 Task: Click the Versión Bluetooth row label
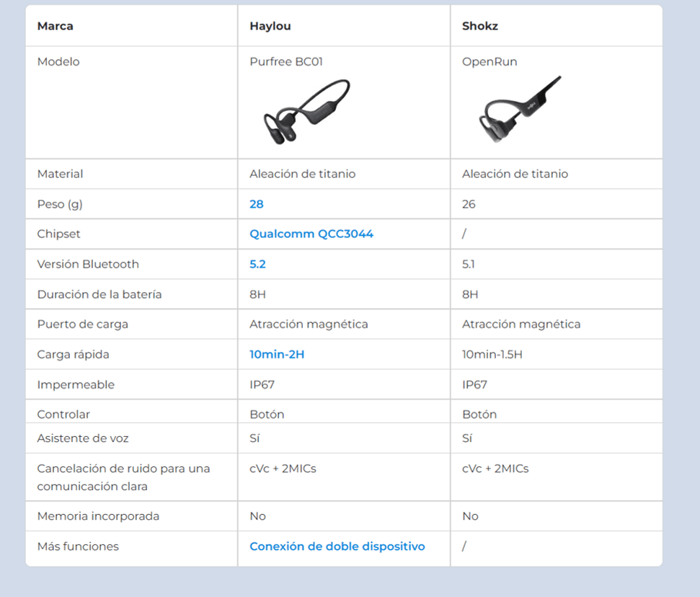(x=88, y=265)
